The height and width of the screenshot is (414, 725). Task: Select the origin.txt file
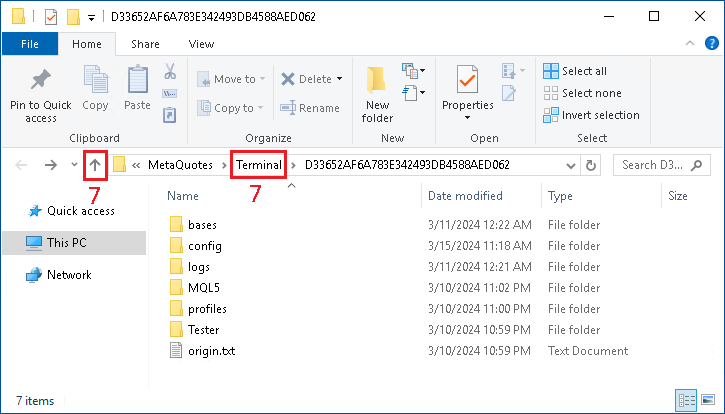pos(203,351)
